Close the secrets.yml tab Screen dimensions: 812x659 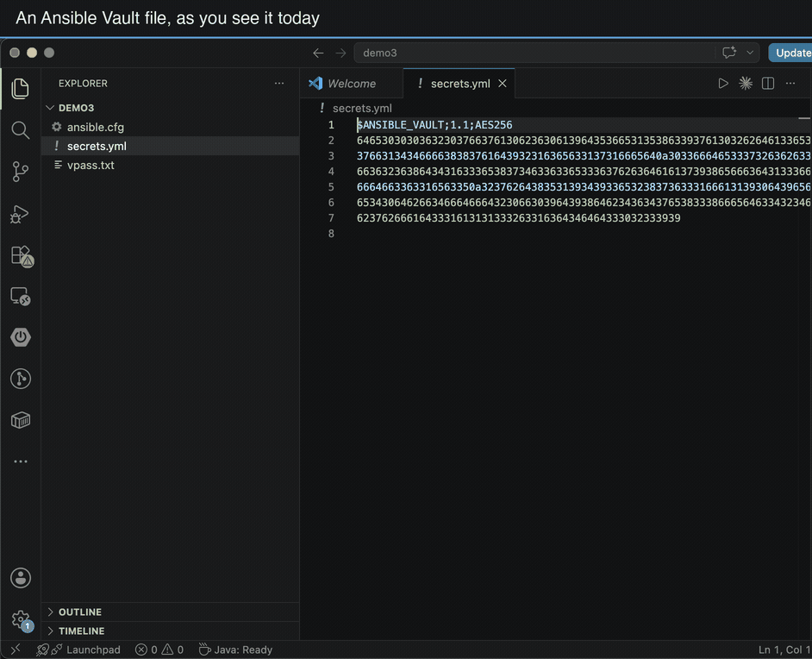coord(503,84)
